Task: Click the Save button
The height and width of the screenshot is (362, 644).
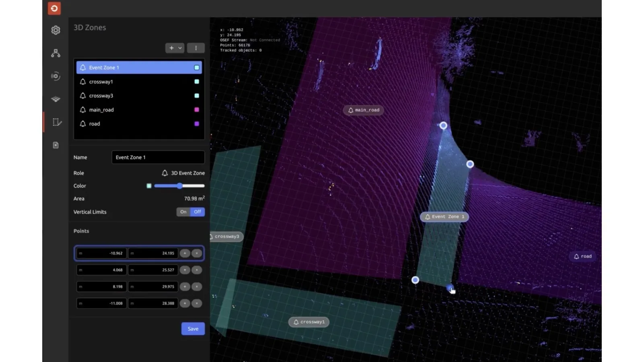Action: point(193,329)
